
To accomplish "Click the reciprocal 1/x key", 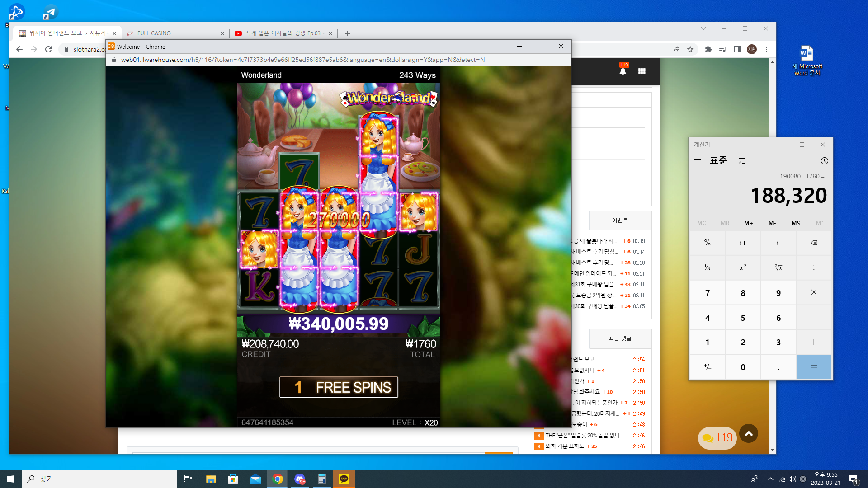I will 708,267.
